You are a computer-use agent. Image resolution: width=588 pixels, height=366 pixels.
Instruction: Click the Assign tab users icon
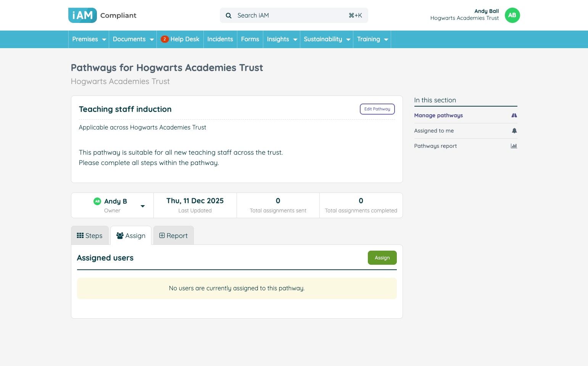click(x=120, y=235)
